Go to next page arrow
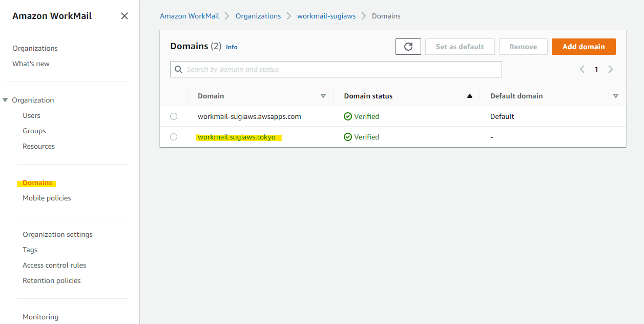 (610, 69)
